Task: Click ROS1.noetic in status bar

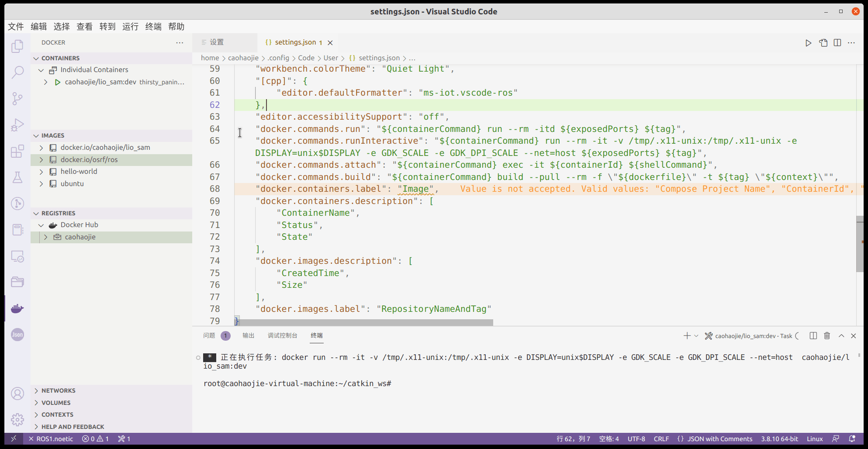Action: (x=51, y=439)
